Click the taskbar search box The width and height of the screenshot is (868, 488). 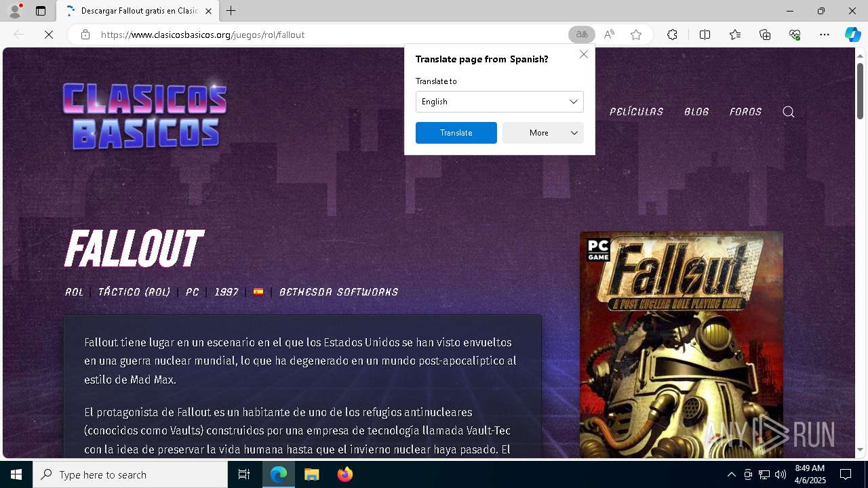coord(130,474)
